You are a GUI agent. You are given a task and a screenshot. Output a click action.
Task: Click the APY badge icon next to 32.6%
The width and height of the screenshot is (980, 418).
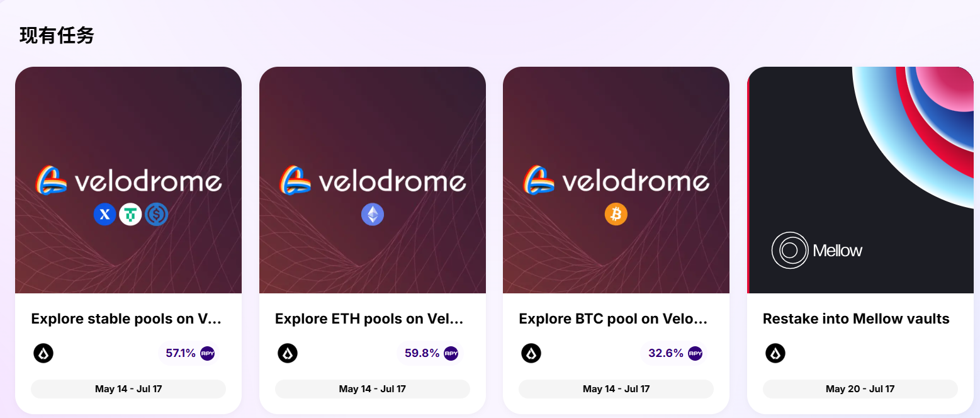695,353
